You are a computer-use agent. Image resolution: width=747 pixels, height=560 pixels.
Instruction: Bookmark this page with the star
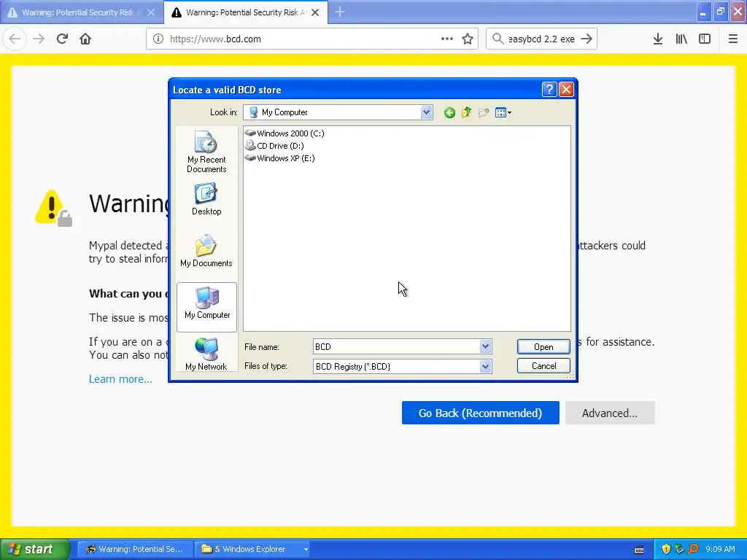[468, 39]
